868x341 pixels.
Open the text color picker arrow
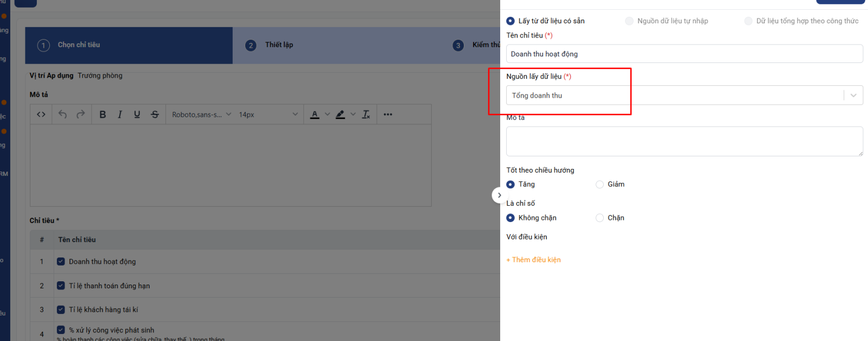[x=327, y=115]
